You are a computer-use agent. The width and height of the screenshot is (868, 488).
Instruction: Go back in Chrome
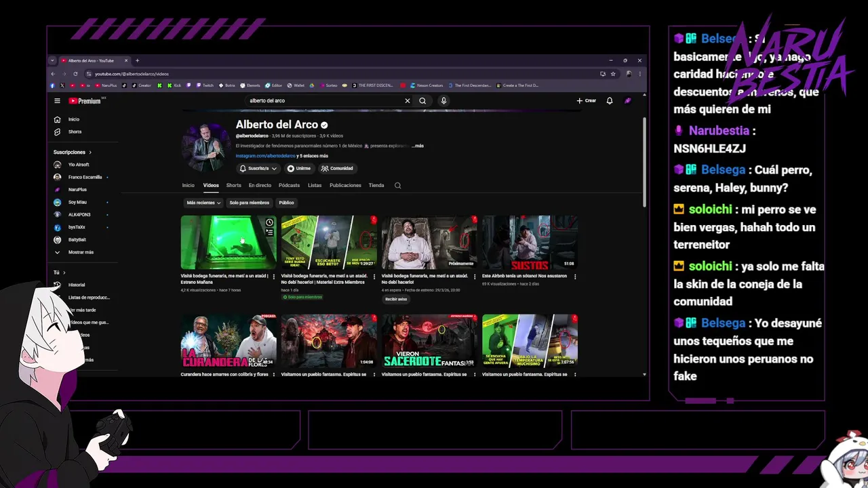pos(54,74)
